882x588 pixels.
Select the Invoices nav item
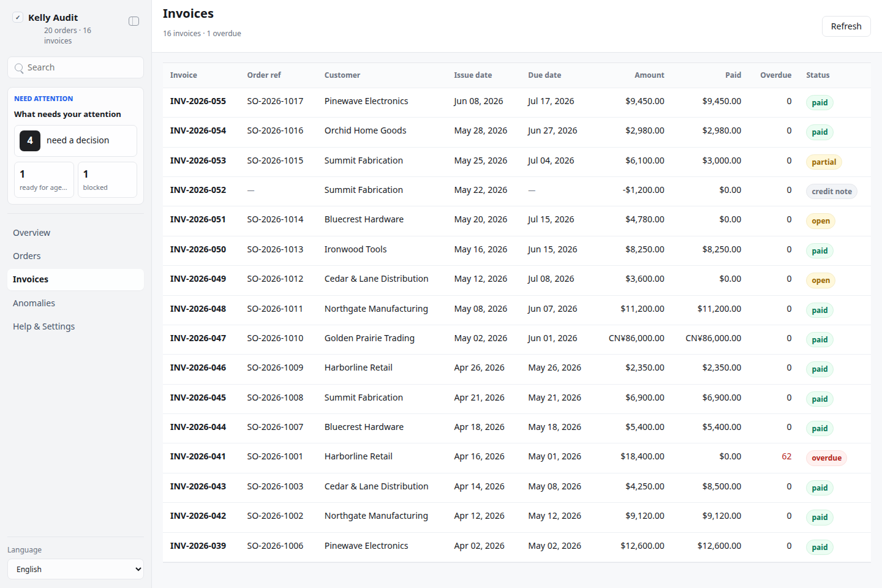pos(76,279)
